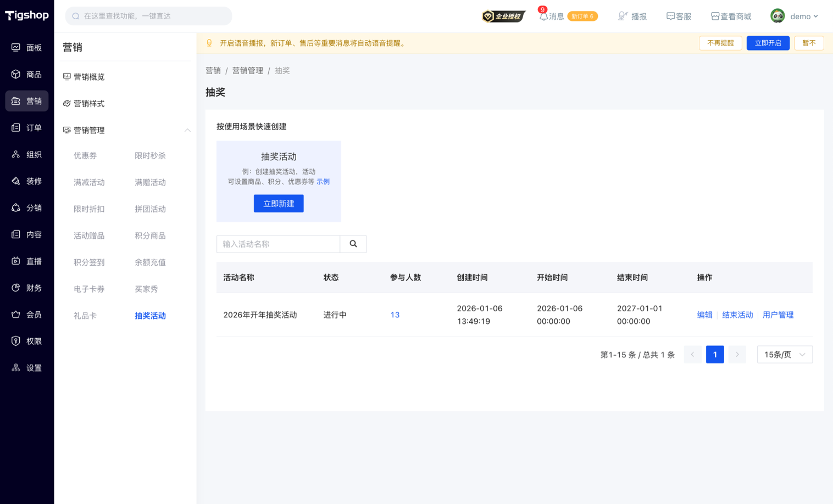
Task: Click the 新订单 6 badge
Action: click(582, 16)
